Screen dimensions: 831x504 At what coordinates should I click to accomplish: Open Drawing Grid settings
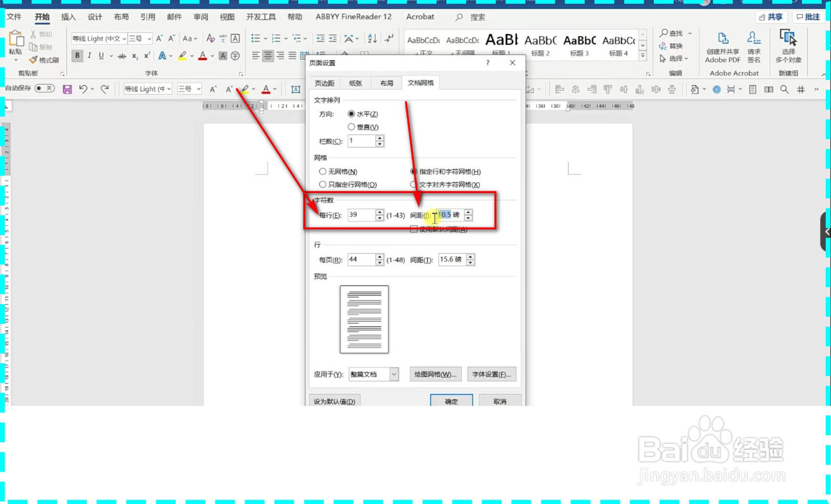435,374
